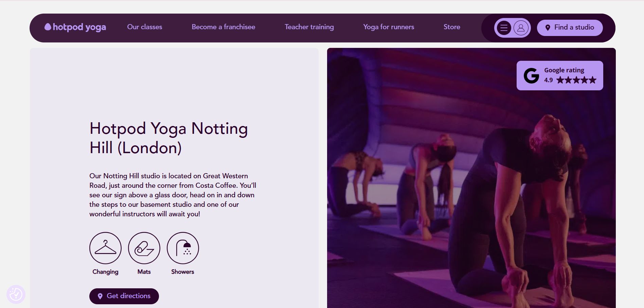Image resolution: width=644 pixels, height=308 pixels.
Task: Select the Changing hanger icon
Action: point(105,248)
